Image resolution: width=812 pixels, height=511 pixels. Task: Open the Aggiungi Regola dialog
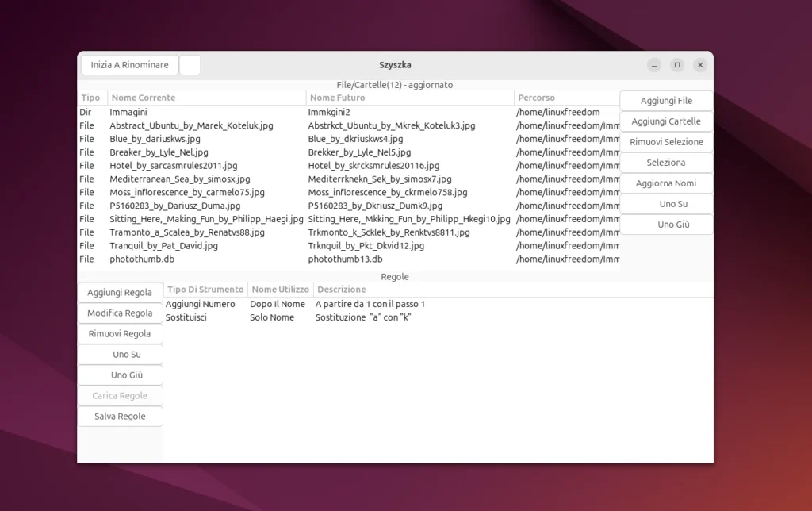coord(120,293)
